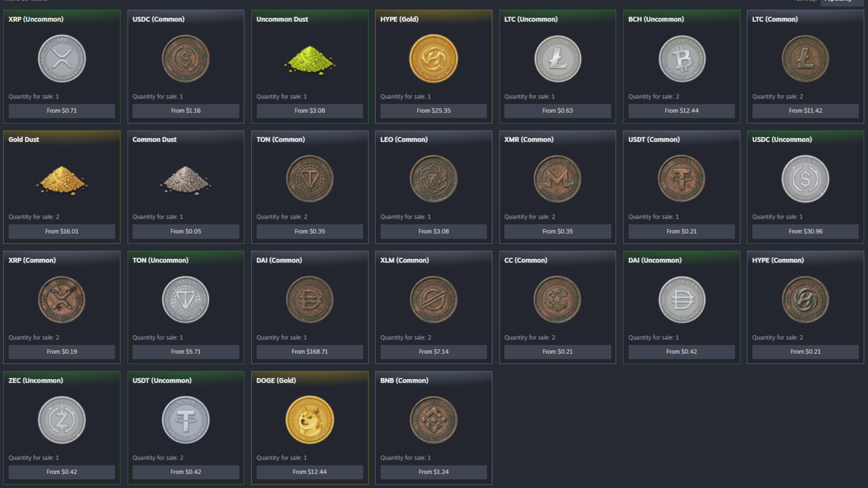This screenshot has width=868, height=488.
Task: Open the "ZEC (Uncommon)" card title
Action: (36, 380)
